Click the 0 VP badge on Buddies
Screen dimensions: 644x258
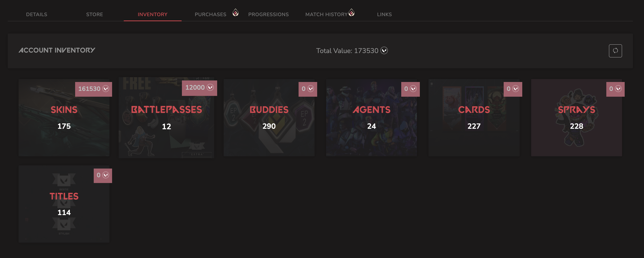tap(308, 89)
